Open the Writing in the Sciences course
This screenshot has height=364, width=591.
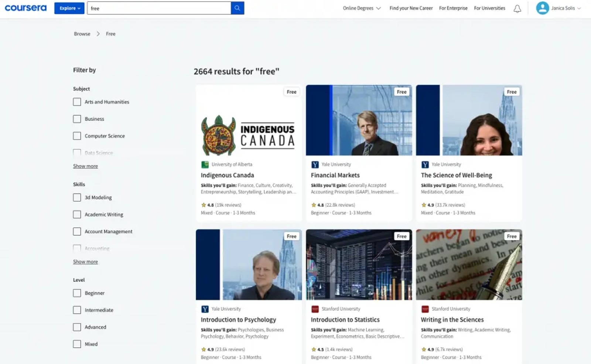click(x=452, y=320)
